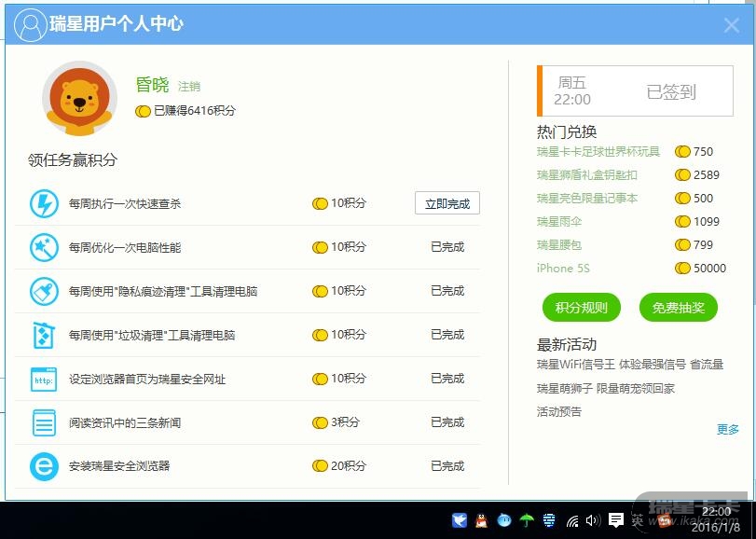Click the lightning quick-scan task icon

pyautogui.click(x=44, y=203)
